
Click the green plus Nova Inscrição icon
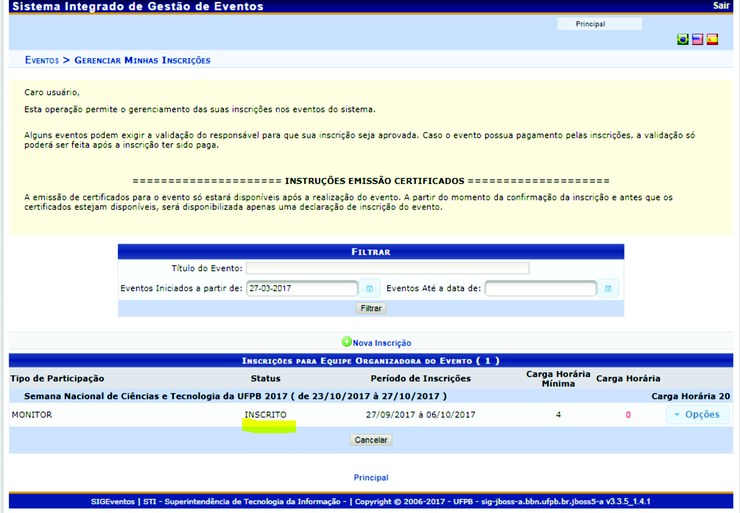click(346, 342)
